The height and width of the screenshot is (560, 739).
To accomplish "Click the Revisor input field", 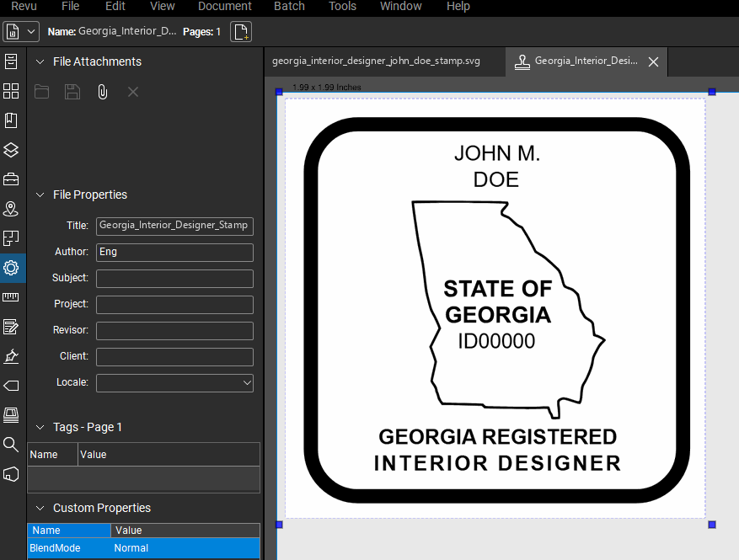I will pyautogui.click(x=174, y=331).
